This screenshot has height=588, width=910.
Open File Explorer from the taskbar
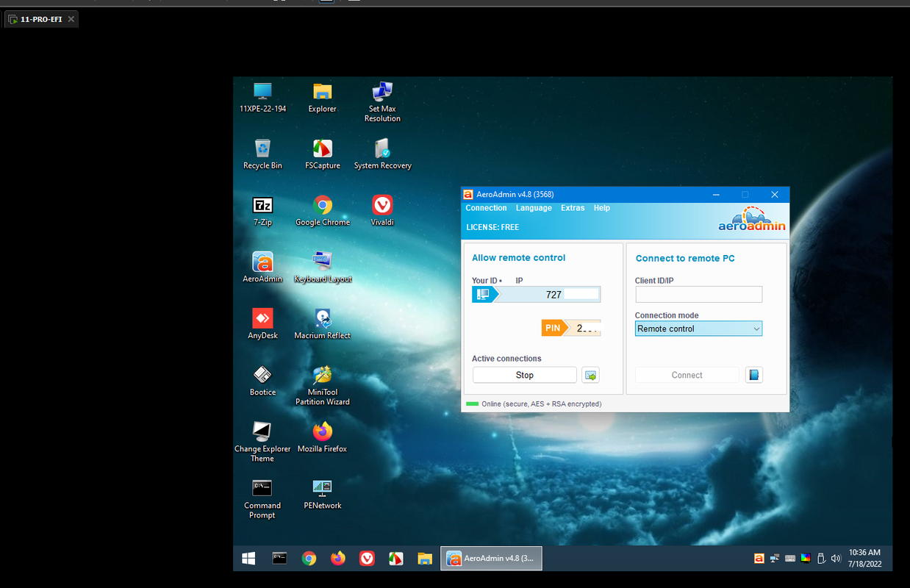424,559
